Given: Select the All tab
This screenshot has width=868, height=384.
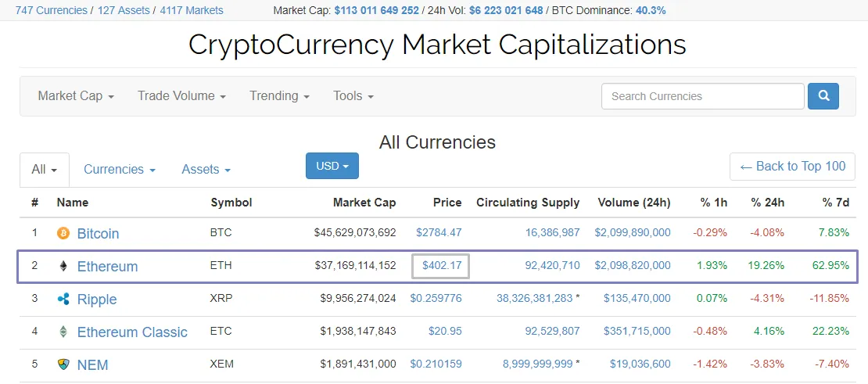Looking at the screenshot, I should 45,170.
